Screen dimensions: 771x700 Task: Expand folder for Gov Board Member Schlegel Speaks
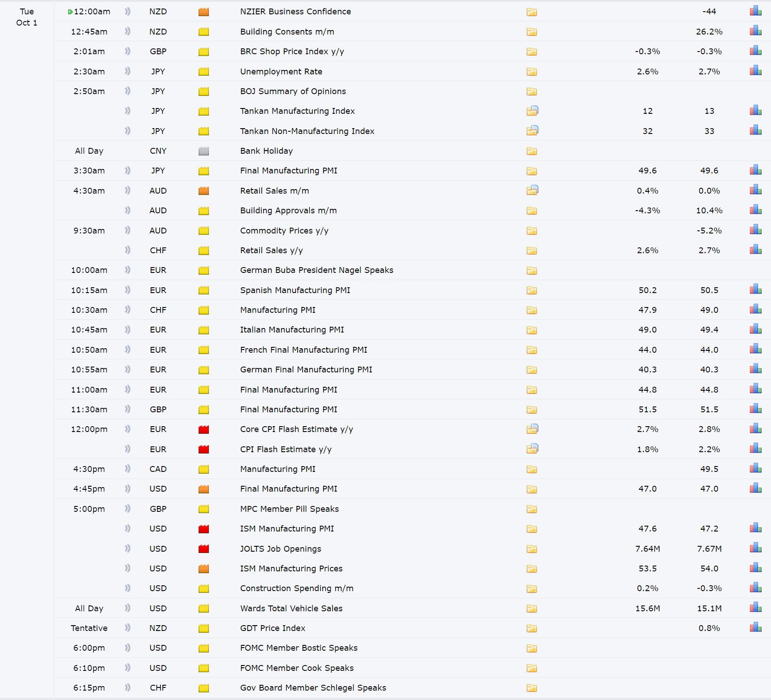(532, 688)
